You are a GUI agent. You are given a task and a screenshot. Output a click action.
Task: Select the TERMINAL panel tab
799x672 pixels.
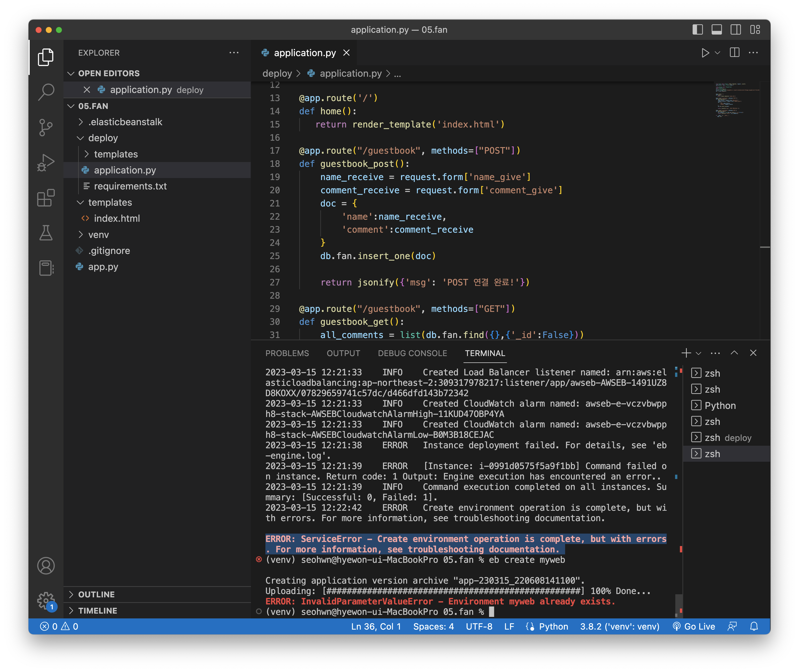(x=485, y=353)
